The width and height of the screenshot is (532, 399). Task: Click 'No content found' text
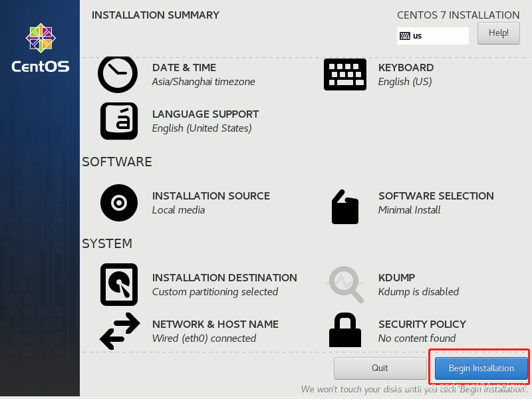pyautogui.click(x=417, y=338)
